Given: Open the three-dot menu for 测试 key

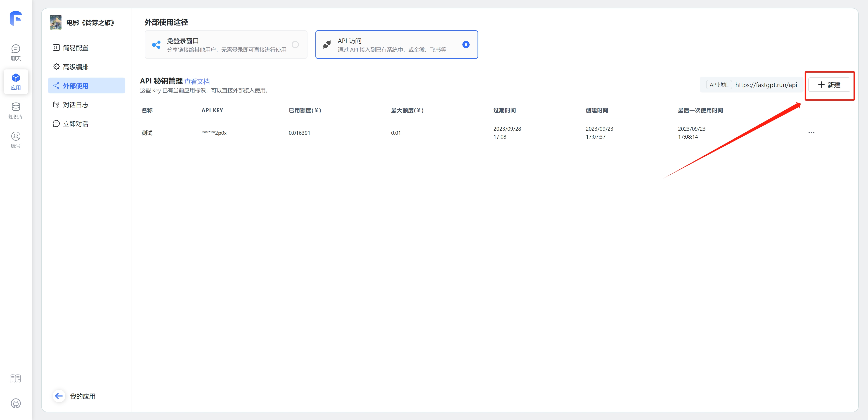Looking at the screenshot, I should coord(811,133).
